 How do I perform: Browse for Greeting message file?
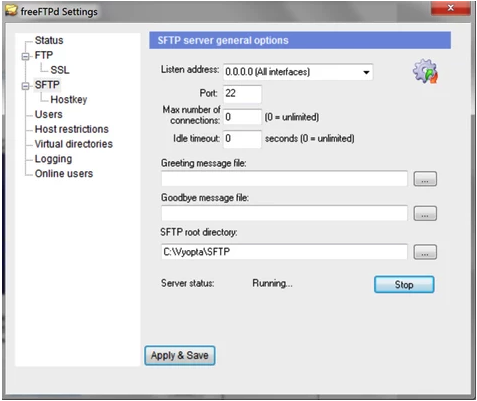(425, 179)
